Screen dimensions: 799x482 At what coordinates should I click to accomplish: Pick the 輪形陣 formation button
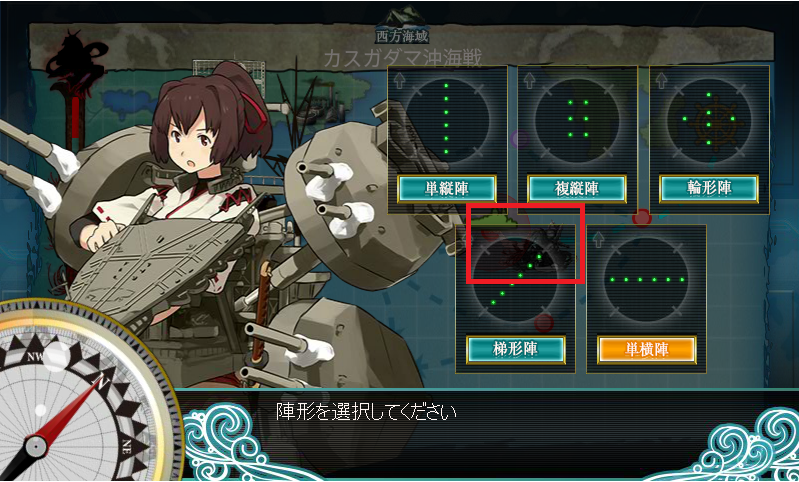point(709,189)
